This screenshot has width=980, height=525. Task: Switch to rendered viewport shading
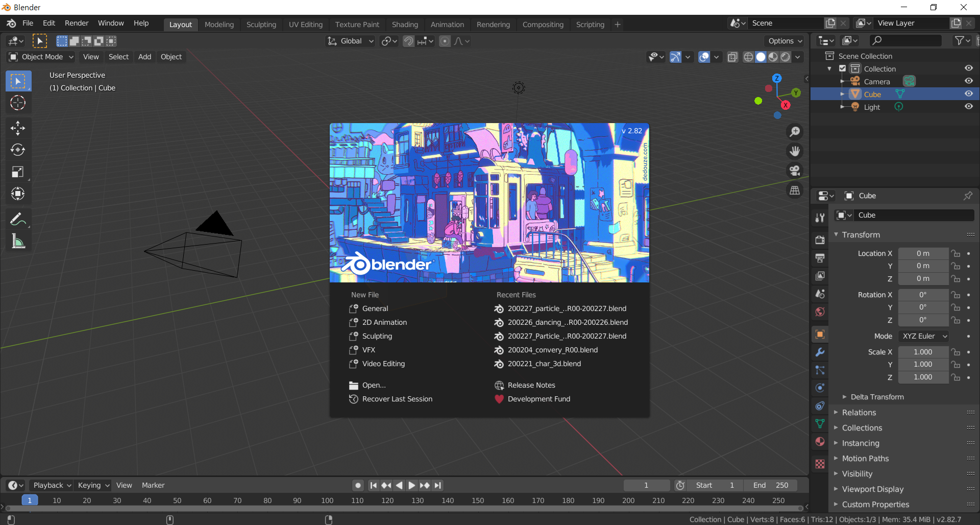point(786,57)
